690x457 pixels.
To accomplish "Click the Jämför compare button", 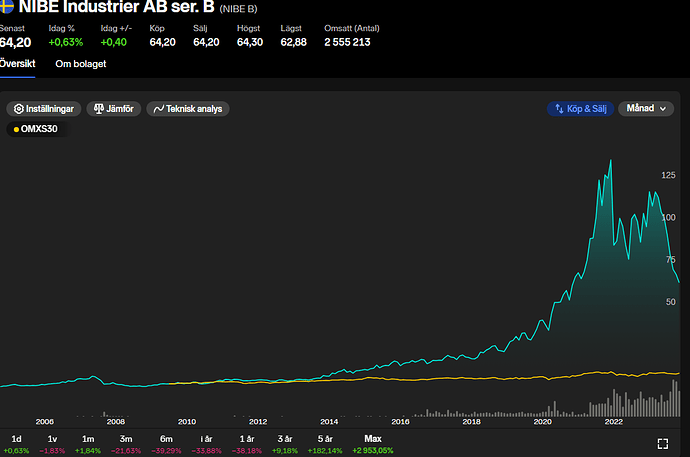I will click(114, 108).
